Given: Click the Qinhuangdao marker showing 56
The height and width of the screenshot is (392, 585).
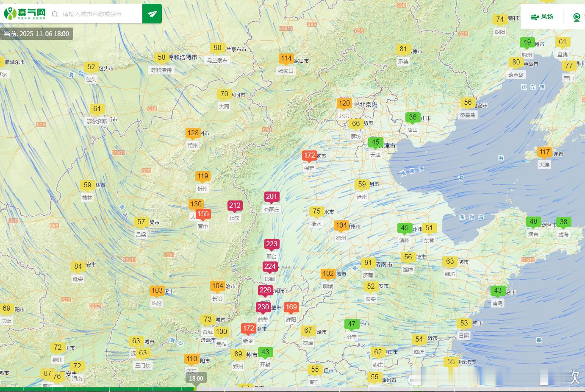Looking at the screenshot, I should (x=468, y=103).
